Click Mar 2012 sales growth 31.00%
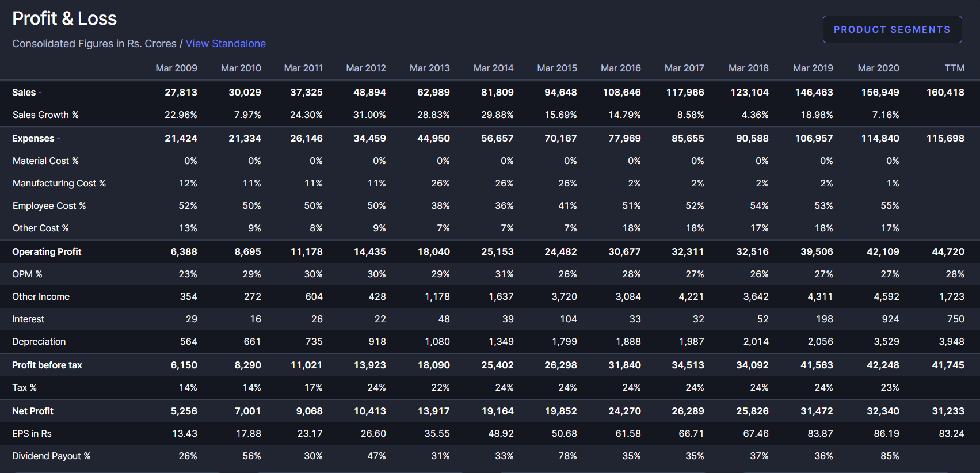 pyautogui.click(x=369, y=115)
